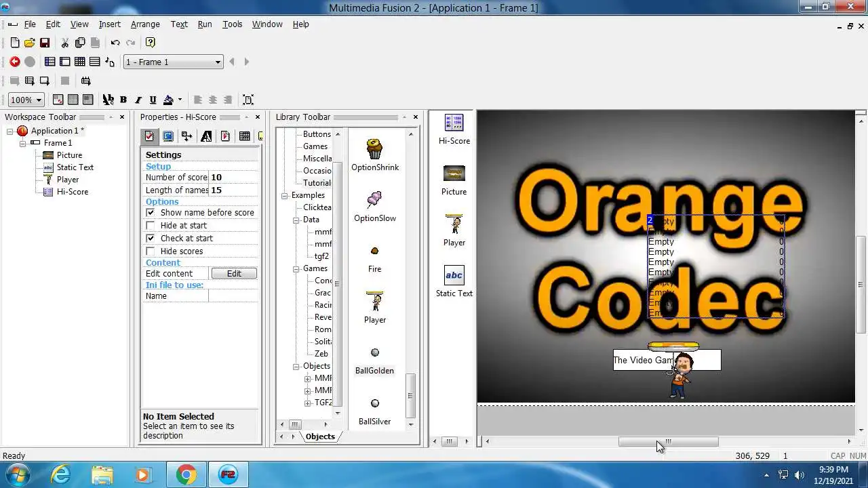Save the application with the floppy disk icon

pyautogui.click(x=45, y=43)
